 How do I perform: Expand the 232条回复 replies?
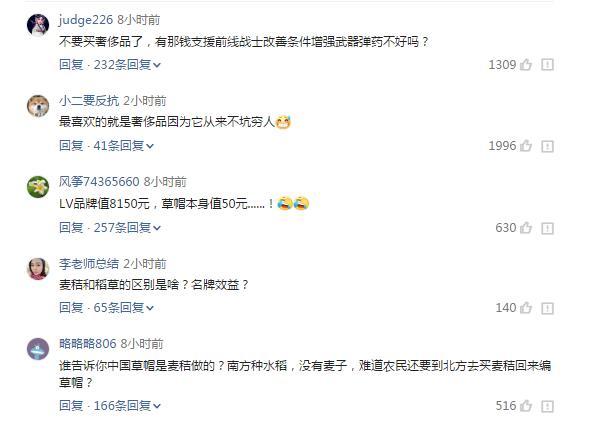pyautogui.click(x=127, y=65)
